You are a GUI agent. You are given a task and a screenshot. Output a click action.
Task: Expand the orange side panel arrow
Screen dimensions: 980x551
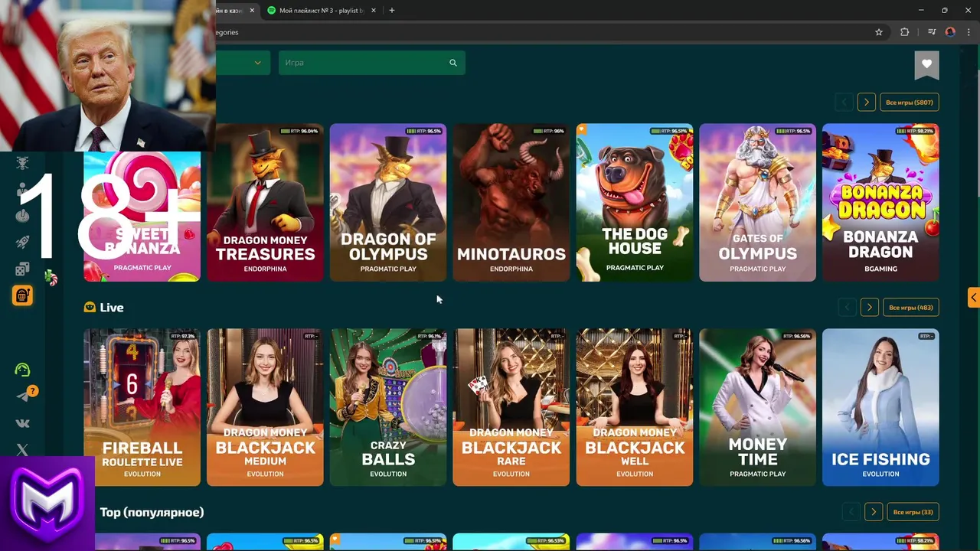(x=974, y=297)
